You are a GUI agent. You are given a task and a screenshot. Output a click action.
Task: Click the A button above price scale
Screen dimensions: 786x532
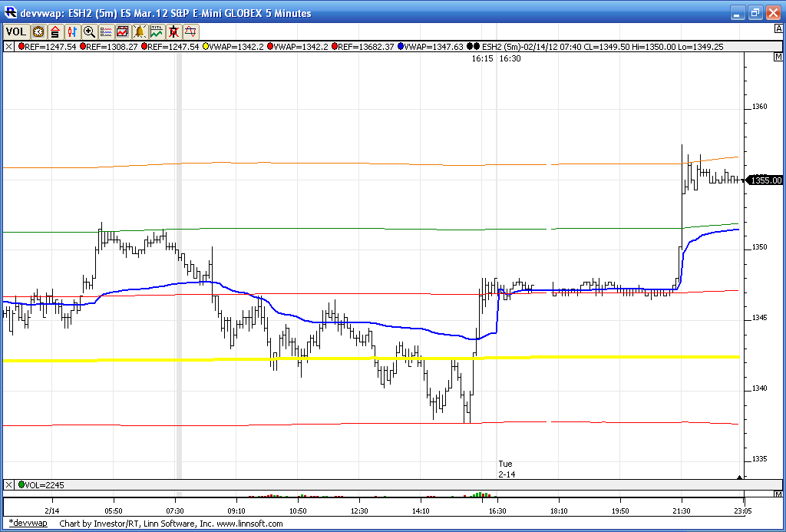(x=778, y=30)
